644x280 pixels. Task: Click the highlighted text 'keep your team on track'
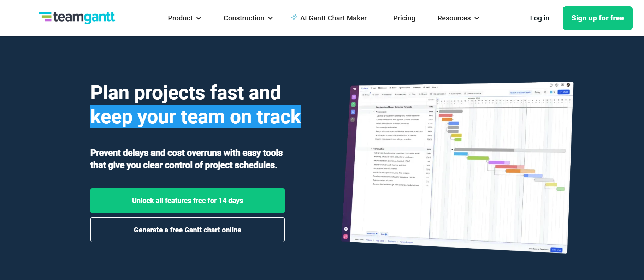click(x=196, y=117)
